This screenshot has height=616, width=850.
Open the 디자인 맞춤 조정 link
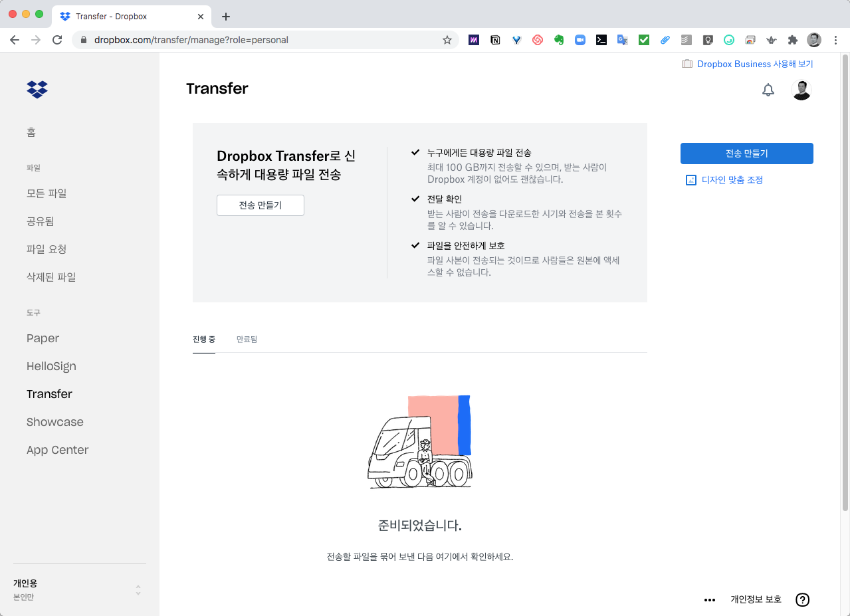coord(732,180)
